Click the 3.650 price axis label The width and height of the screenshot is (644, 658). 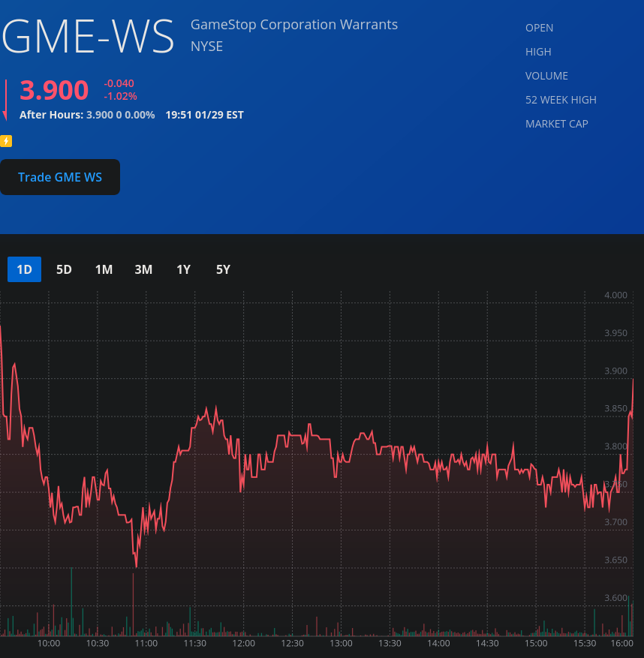[x=615, y=560]
